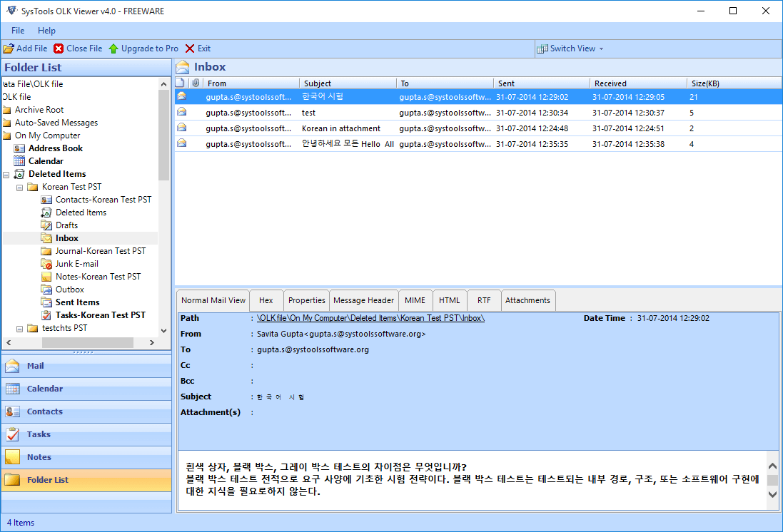Click the Upgrade to Pro button label
783x532 pixels.
[150, 48]
